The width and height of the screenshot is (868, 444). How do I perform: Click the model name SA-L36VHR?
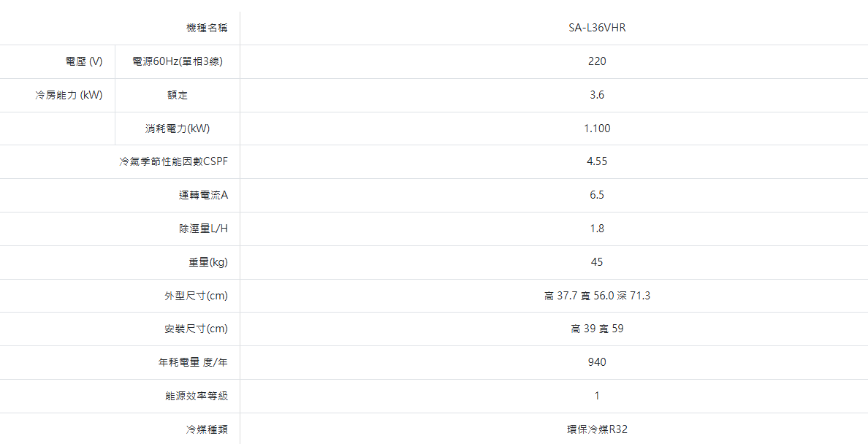[597, 28]
